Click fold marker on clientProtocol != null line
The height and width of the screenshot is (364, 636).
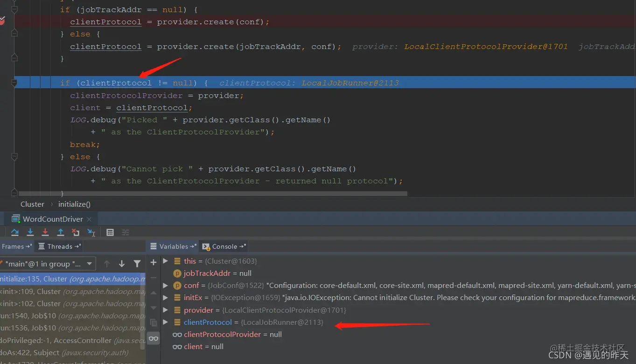coord(14,83)
